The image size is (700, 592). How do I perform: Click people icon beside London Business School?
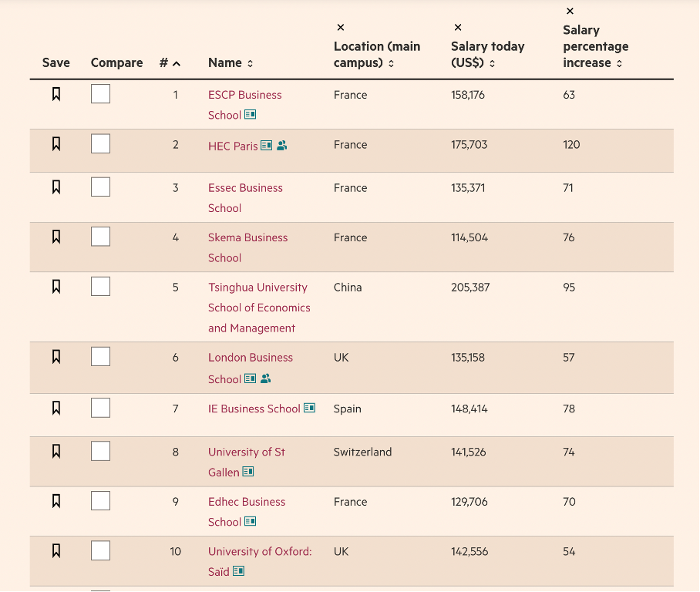click(x=266, y=378)
